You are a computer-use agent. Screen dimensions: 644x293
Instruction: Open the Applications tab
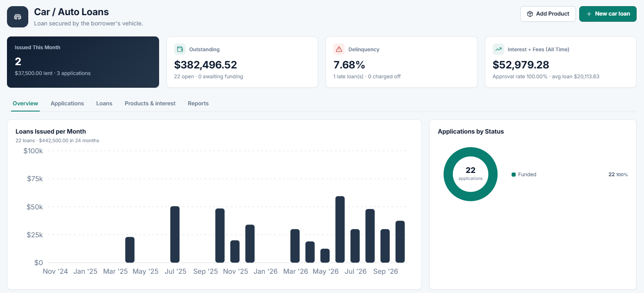click(x=67, y=104)
